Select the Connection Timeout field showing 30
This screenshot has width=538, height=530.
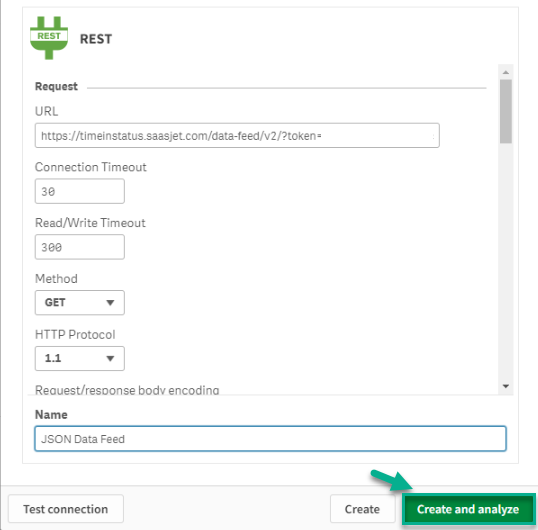pyautogui.click(x=80, y=191)
